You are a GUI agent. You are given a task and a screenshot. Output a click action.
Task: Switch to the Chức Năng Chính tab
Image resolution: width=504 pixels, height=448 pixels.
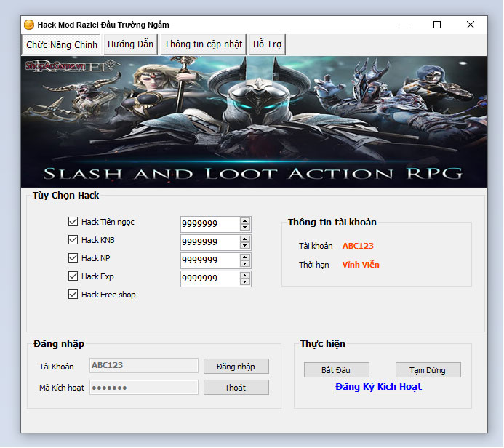pos(61,44)
